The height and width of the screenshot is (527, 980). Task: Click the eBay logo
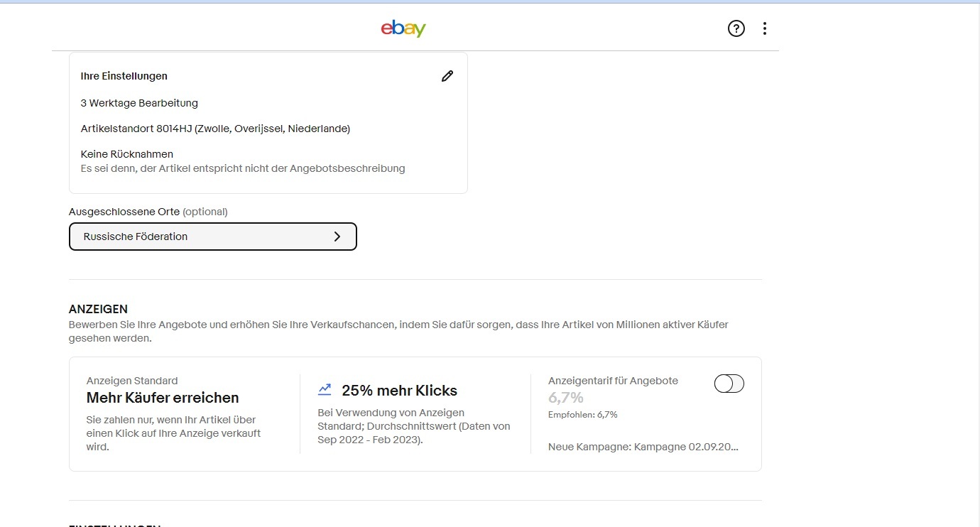(x=403, y=28)
